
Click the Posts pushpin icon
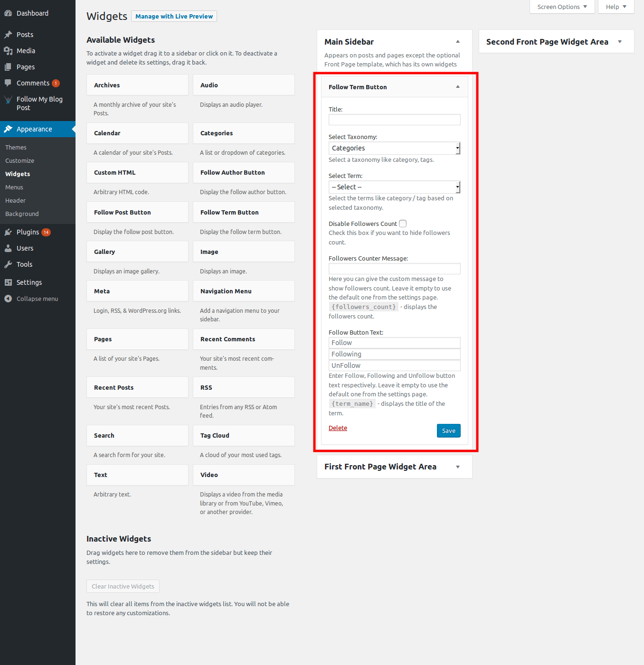[8, 35]
